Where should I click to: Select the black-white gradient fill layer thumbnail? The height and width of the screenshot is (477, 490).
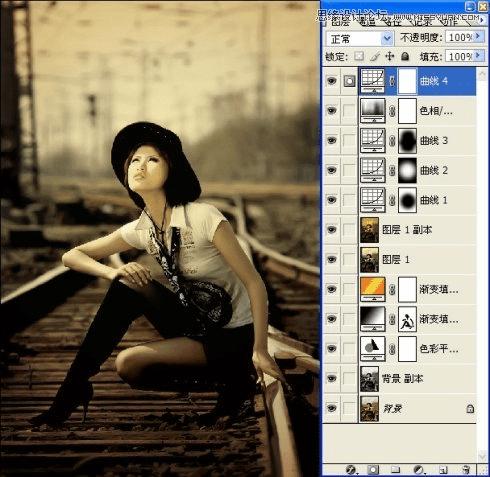(x=372, y=319)
